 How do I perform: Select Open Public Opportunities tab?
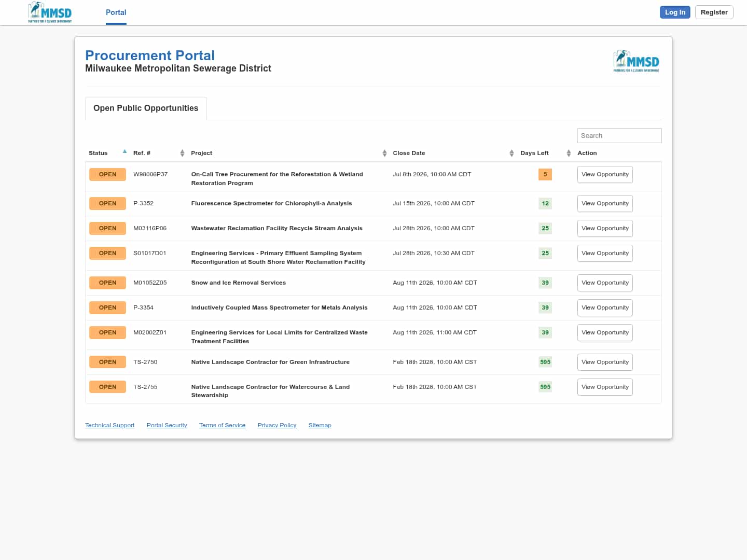146,108
